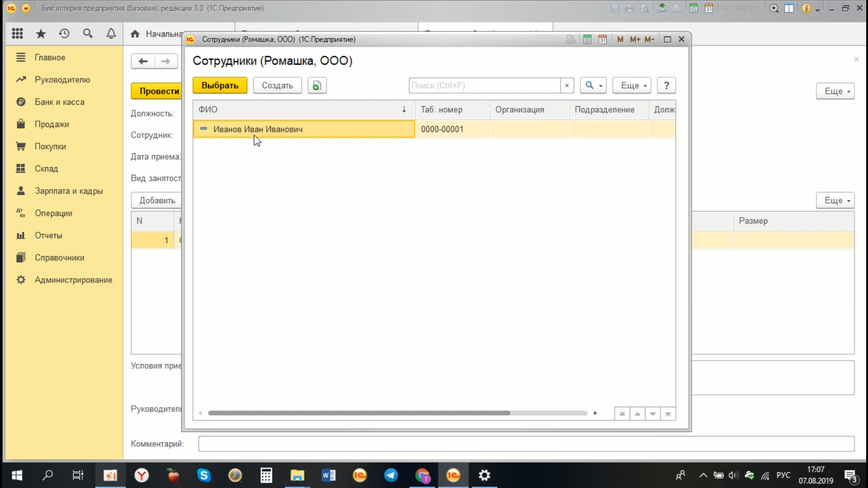Open notifications bell icon
This screenshot has width=868, height=488.
(111, 33)
